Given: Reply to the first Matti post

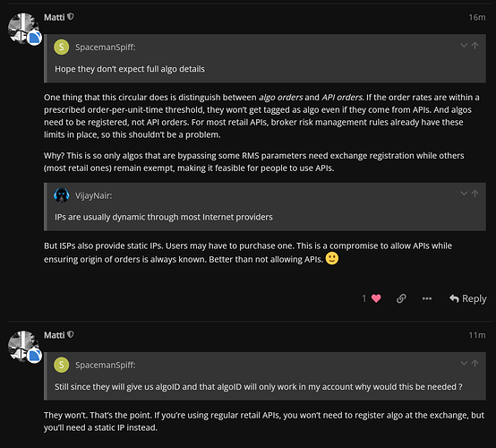Looking at the screenshot, I should click(x=468, y=298).
